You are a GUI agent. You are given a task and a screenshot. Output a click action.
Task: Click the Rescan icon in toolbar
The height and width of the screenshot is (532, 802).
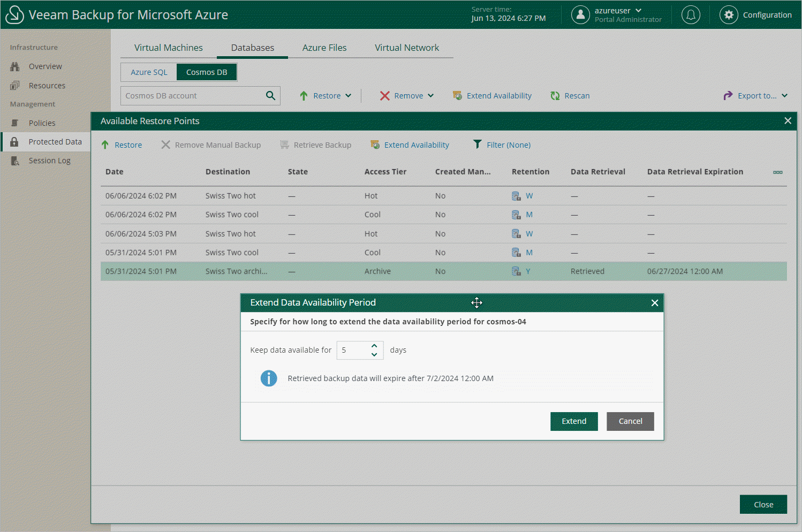[555, 96]
